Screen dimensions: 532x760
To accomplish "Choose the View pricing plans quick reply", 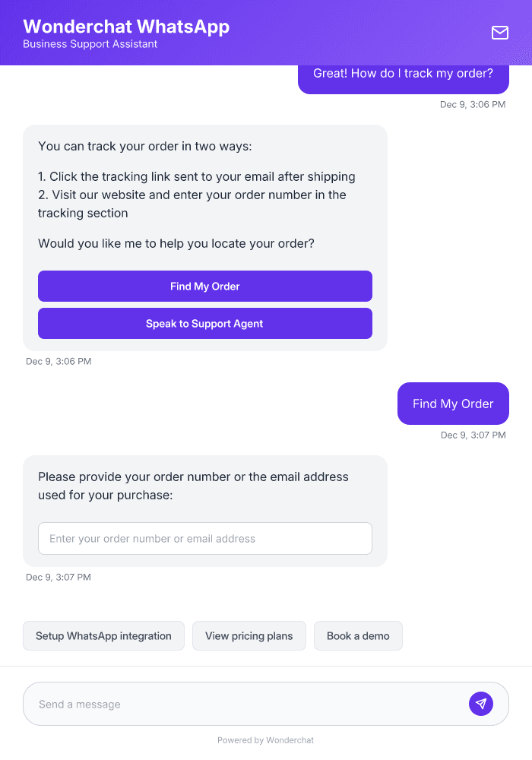I will click(x=249, y=635).
